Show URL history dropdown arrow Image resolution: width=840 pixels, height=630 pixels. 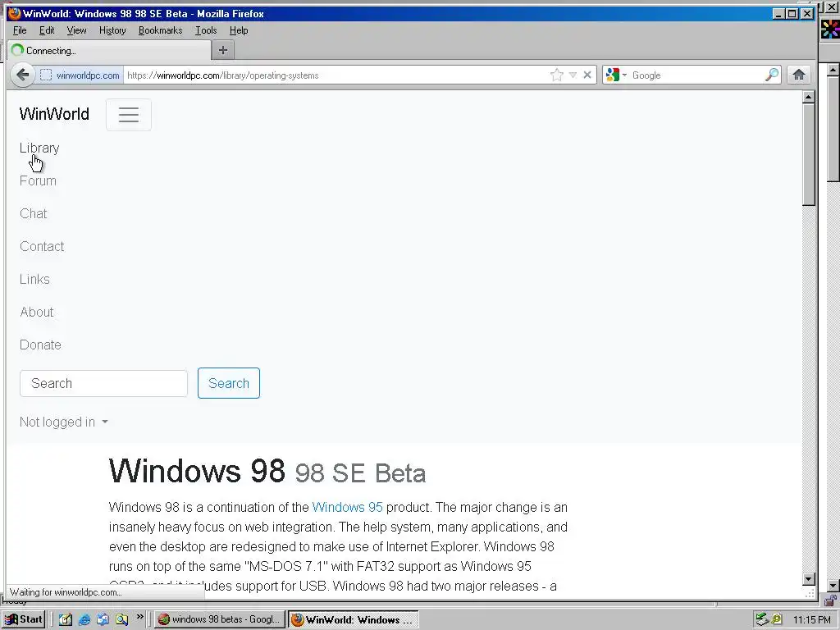click(573, 75)
